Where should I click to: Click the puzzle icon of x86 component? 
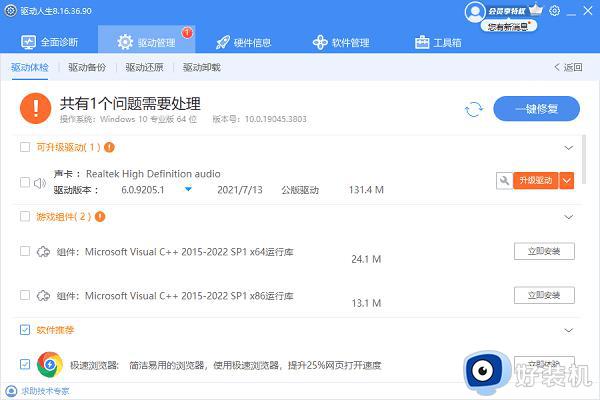[x=43, y=296]
